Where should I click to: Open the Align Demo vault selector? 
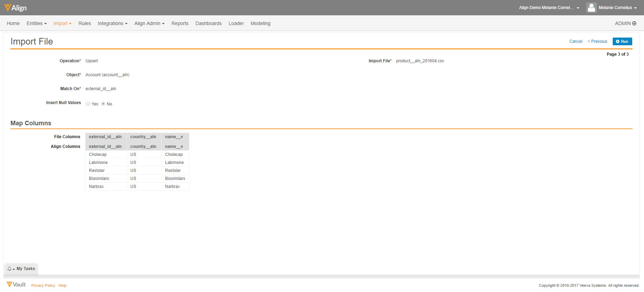(549, 8)
